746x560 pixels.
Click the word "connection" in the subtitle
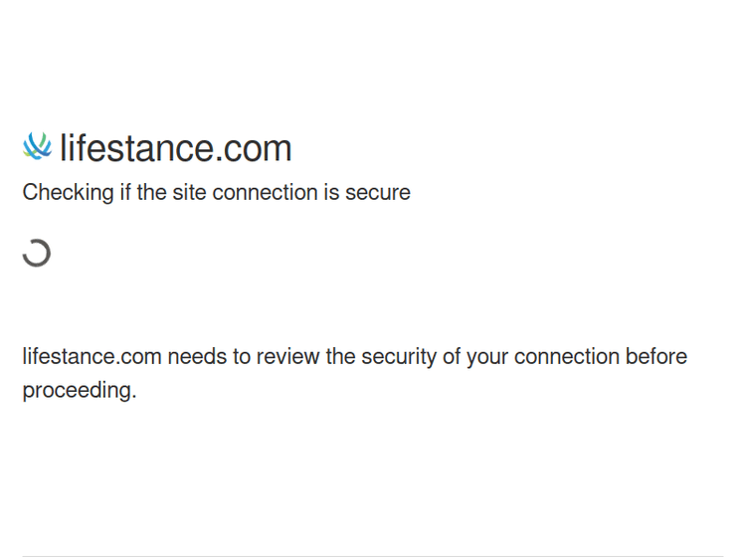tap(265, 192)
